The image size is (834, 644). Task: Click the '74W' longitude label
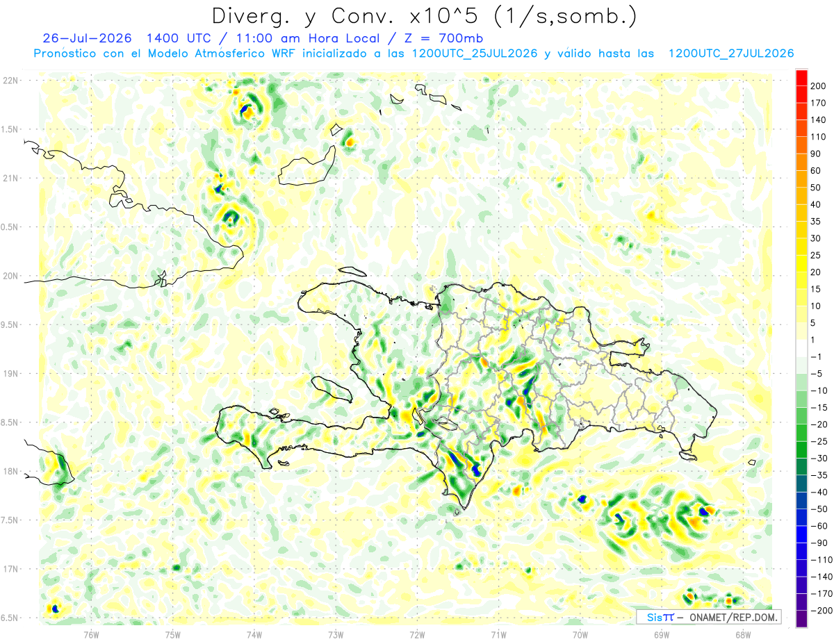point(254,634)
